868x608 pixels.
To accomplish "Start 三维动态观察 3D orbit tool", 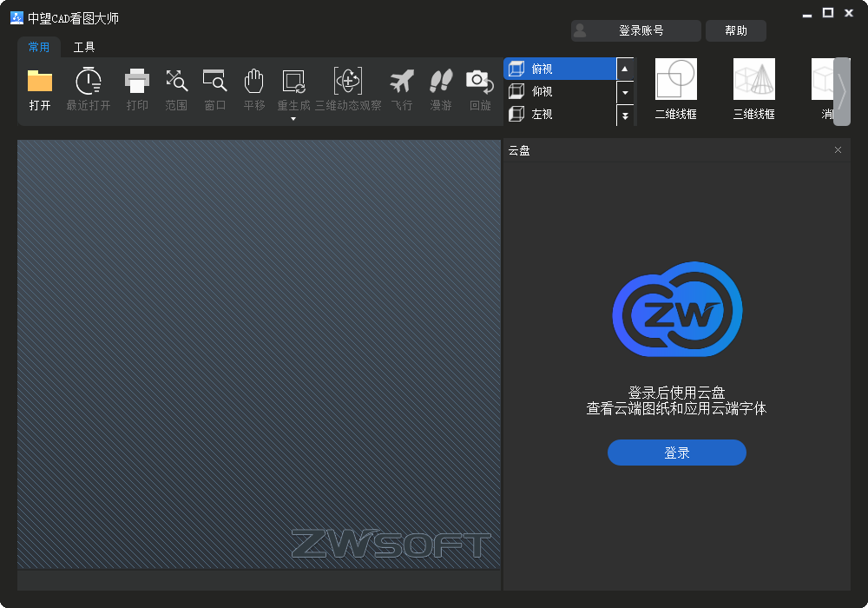I will pos(348,83).
